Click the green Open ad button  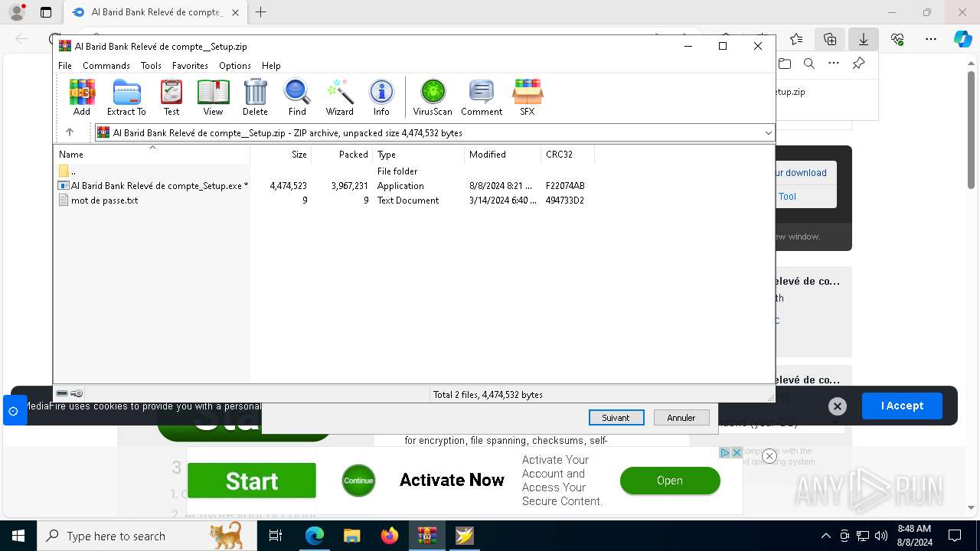point(670,481)
